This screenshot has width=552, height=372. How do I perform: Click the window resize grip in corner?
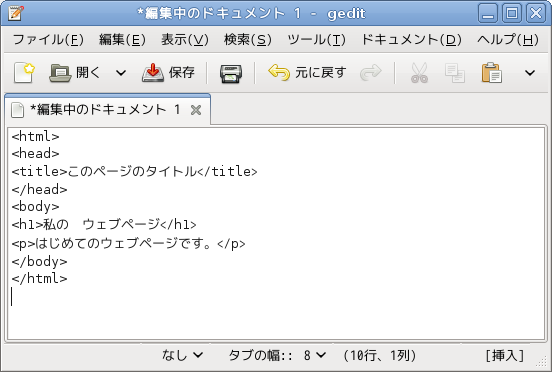click(541, 362)
